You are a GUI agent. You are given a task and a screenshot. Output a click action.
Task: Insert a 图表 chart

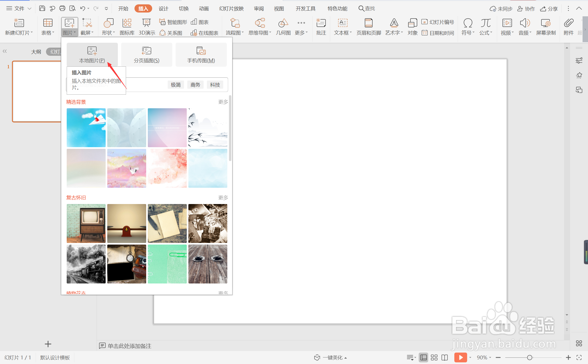pos(200,22)
